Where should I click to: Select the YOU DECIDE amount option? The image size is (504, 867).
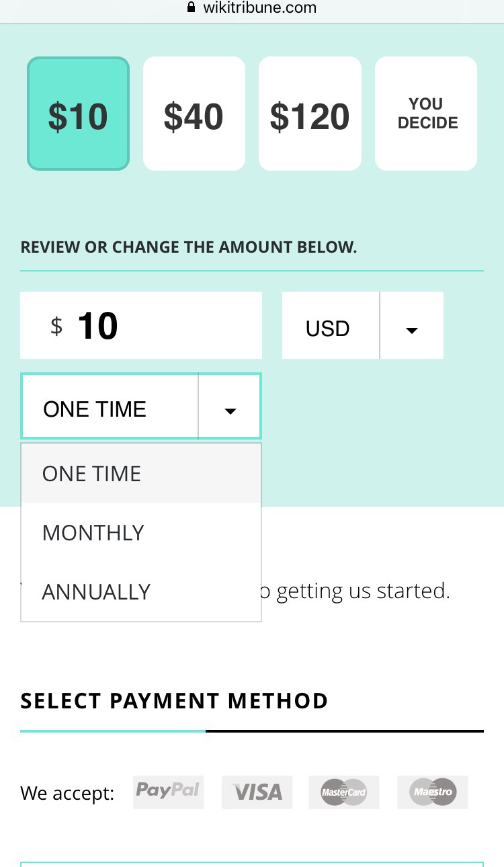point(426,114)
